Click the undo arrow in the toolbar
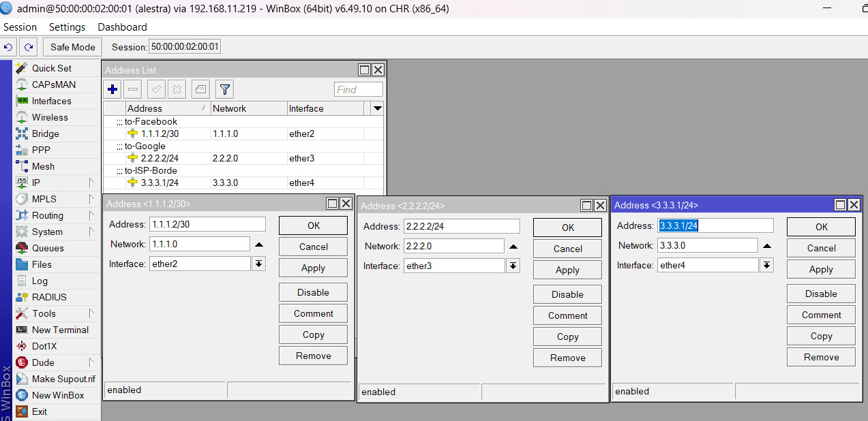Screen dimensions: 868x421 pos(9,47)
